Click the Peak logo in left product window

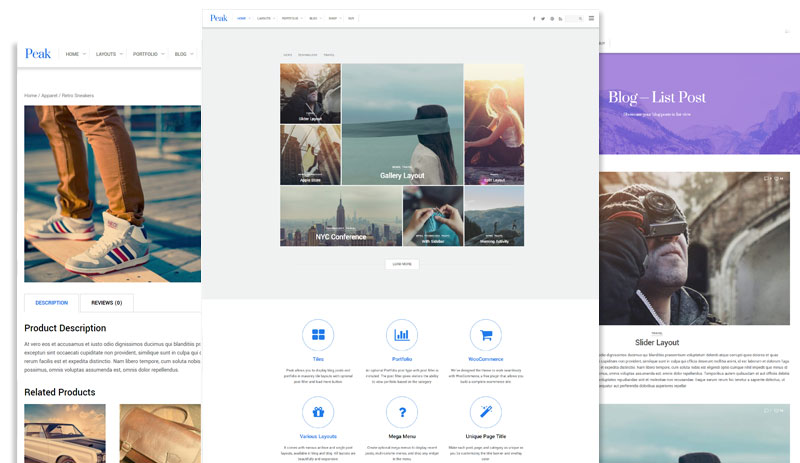[x=38, y=54]
